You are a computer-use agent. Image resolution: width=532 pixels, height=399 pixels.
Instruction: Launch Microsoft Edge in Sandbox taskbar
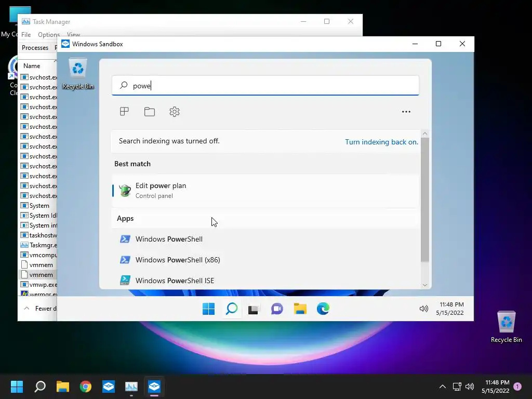click(323, 309)
